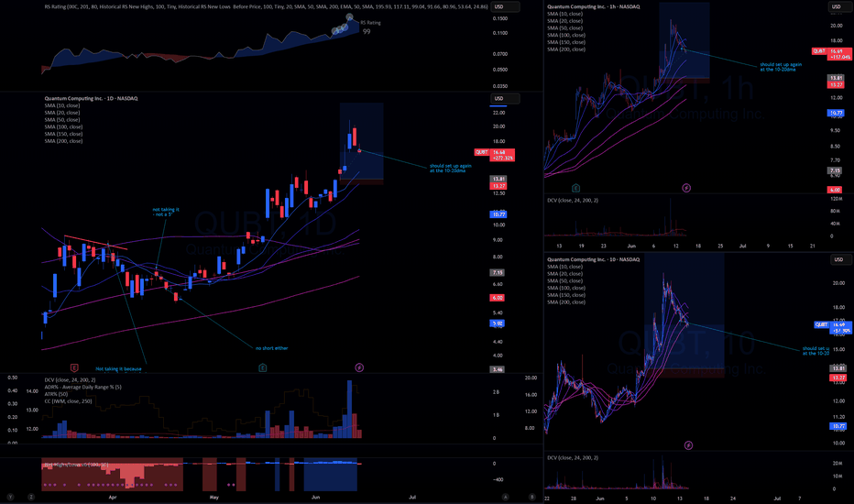Click the red 13.27 label on the daily price scale

coord(498,186)
